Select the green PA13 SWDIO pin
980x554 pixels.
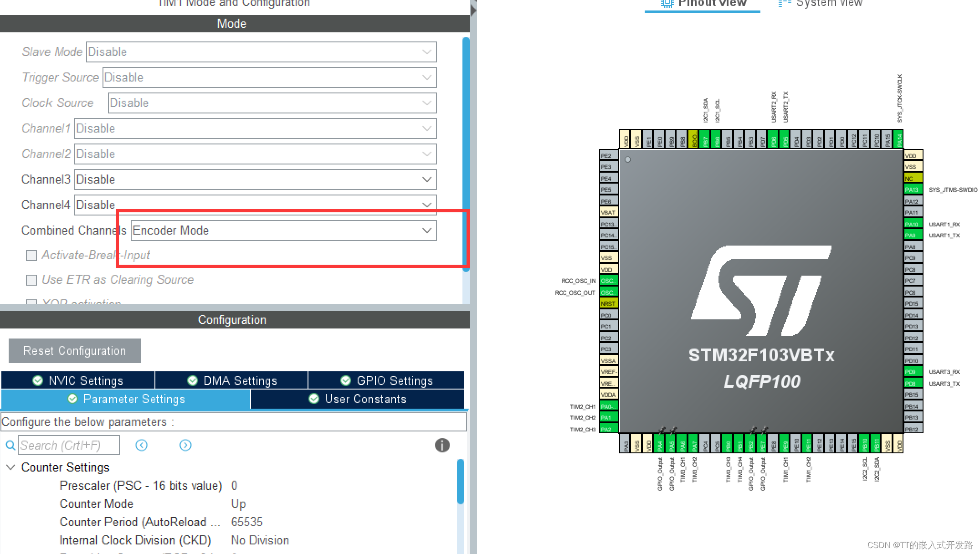coord(913,190)
